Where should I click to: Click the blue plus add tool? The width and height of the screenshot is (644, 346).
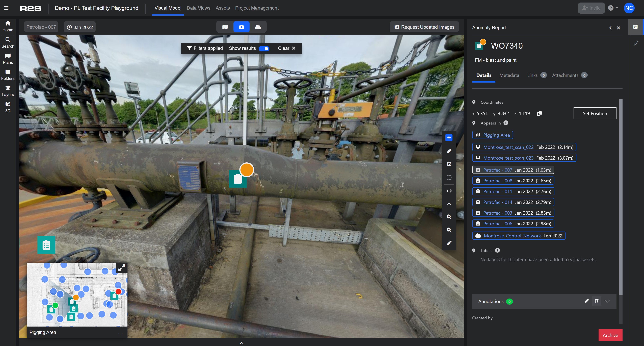coord(449,138)
